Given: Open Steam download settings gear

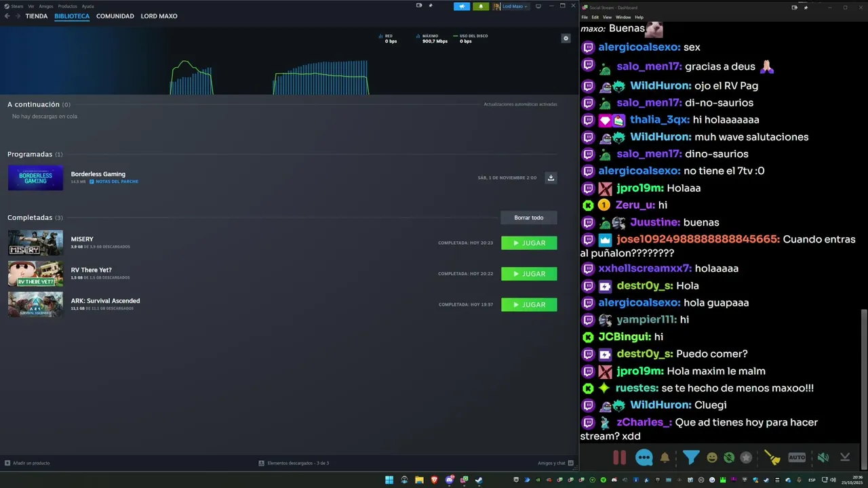Looking at the screenshot, I should tap(566, 39).
